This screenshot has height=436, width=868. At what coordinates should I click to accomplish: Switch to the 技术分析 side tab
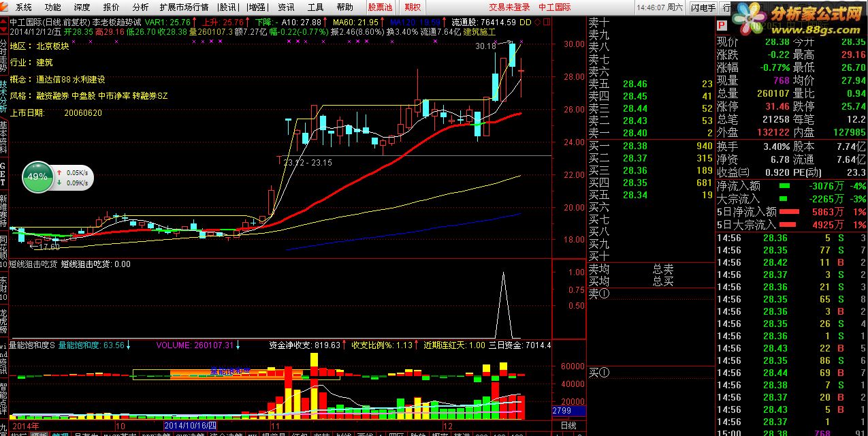pyautogui.click(x=3, y=97)
